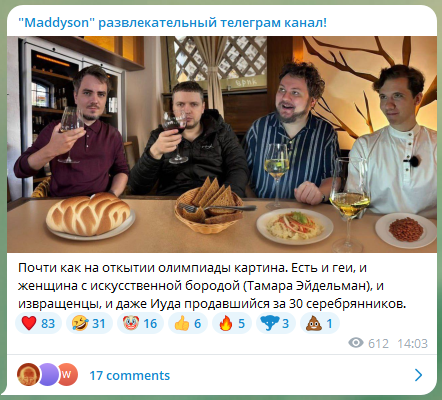442x400 pixels.
Task: Click the post caption text
Action: click(x=212, y=286)
